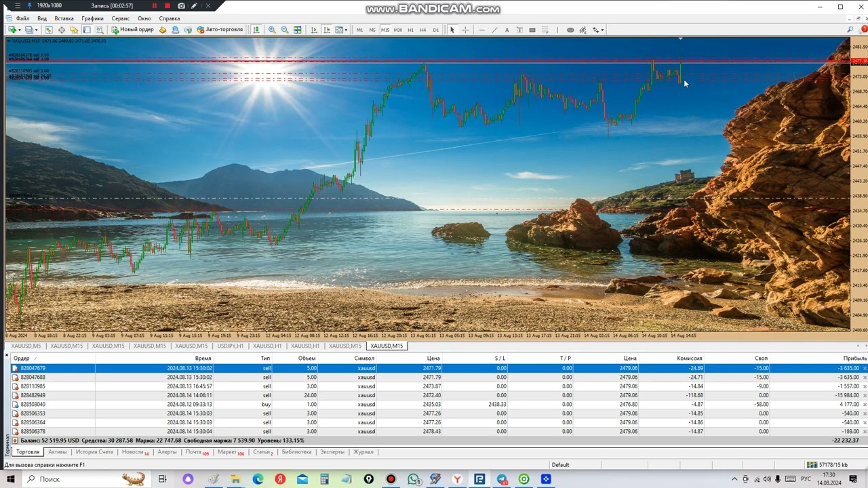Open the Файл menu

(x=22, y=18)
